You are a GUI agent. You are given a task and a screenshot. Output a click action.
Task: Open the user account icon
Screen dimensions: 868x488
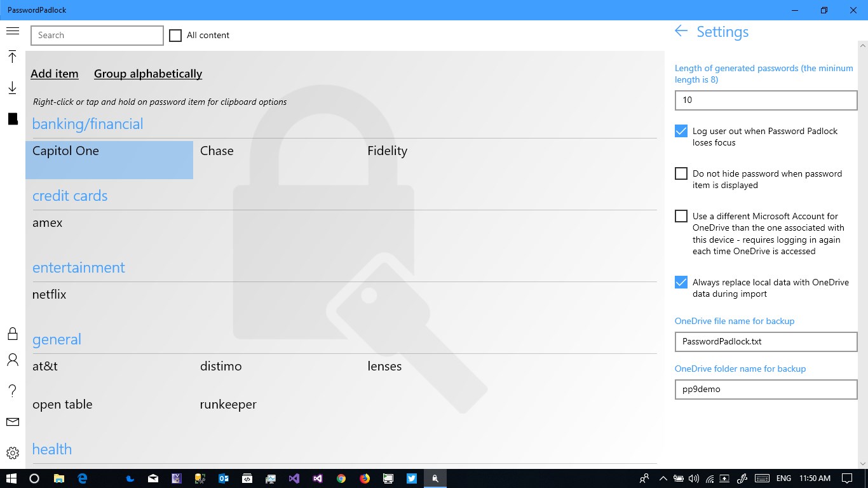tap(12, 360)
